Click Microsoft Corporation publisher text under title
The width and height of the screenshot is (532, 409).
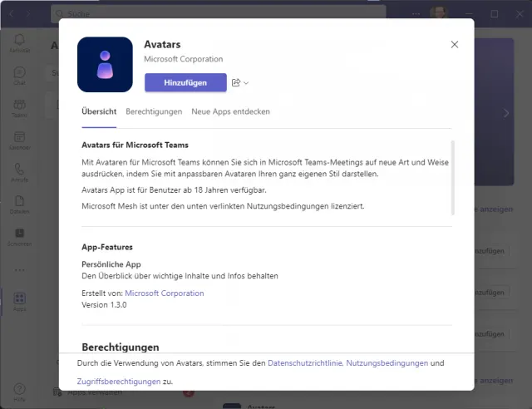tap(183, 59)
